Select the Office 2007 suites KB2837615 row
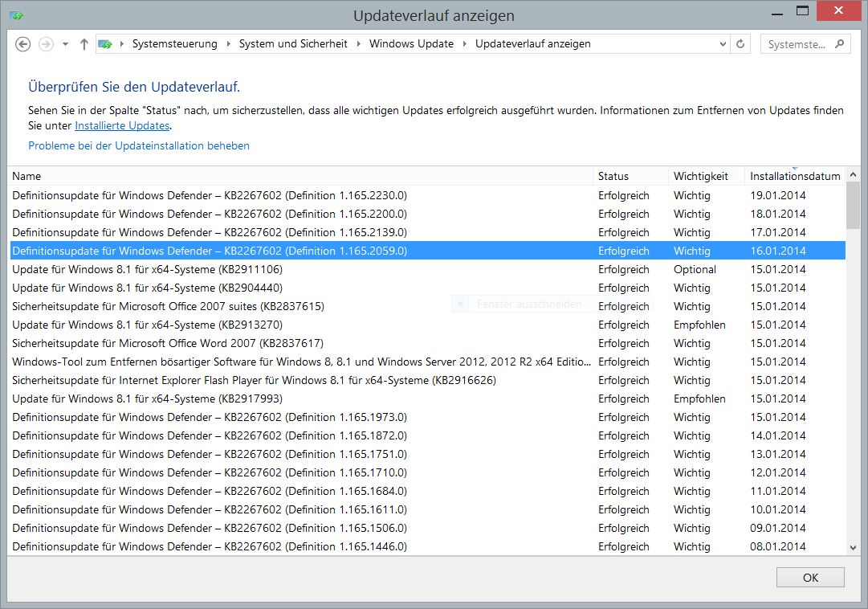The height and width of the screenshot is (609, 868). 427,306
